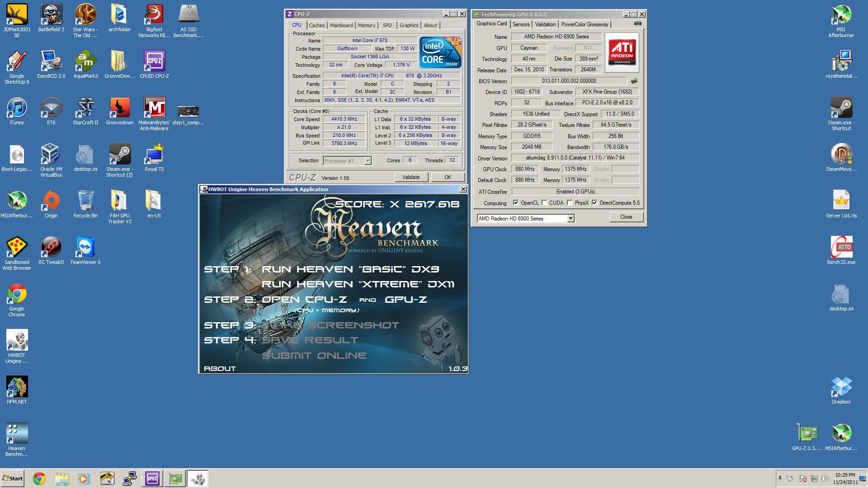This screenshot has width=868, height=488.
Task: Click OK in the CPU-Z window
Action: coord(448,177)
